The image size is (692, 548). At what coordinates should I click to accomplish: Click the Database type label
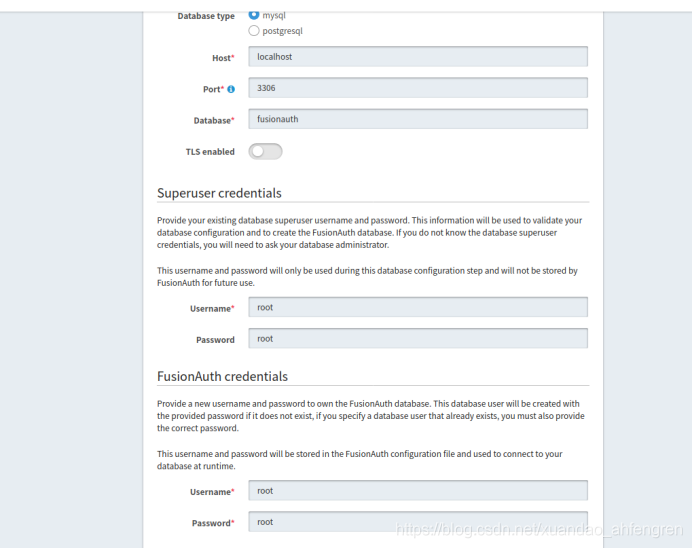pos(206,16)
